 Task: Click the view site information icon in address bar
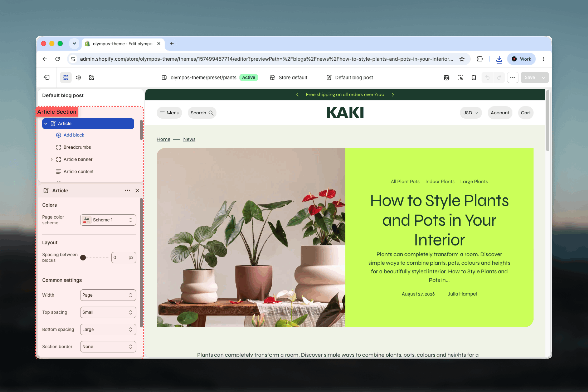pos(73,59)
